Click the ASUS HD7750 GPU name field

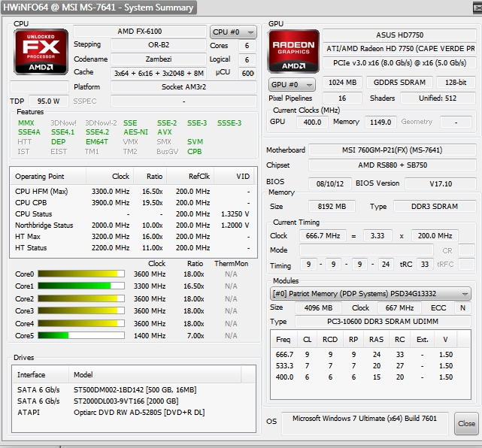coord(399,35)
